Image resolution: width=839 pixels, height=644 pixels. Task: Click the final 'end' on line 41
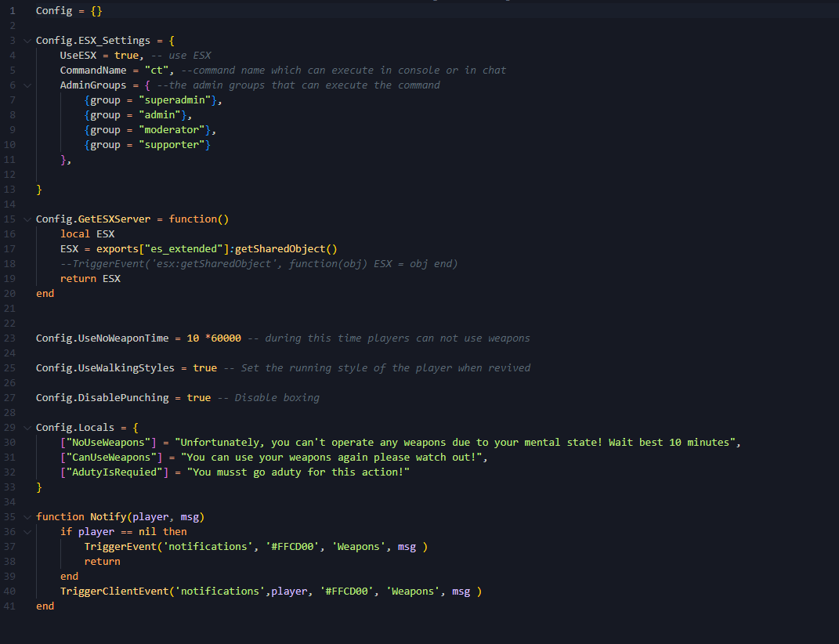(45, 606)
